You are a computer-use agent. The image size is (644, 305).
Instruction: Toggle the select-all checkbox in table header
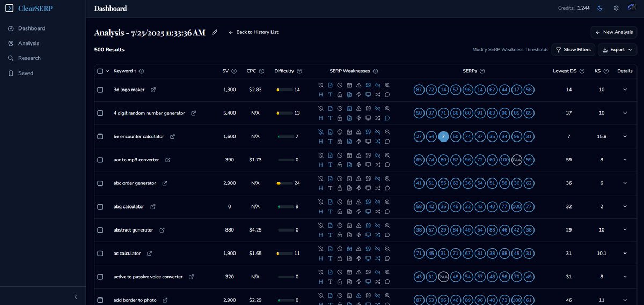tap(100, 71)
